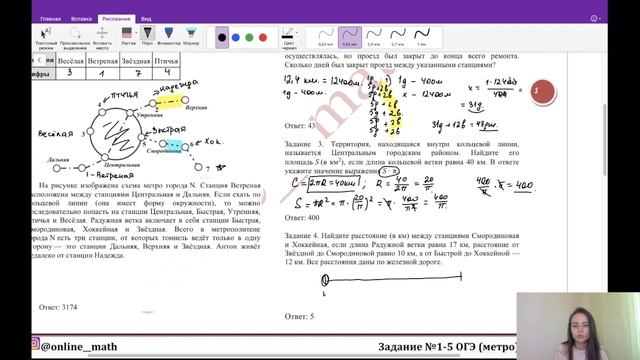The image size is (640, 360).
Task: Click the Дальняя station label in diagram
Action: pyautogui.click(x=58, y=160)
